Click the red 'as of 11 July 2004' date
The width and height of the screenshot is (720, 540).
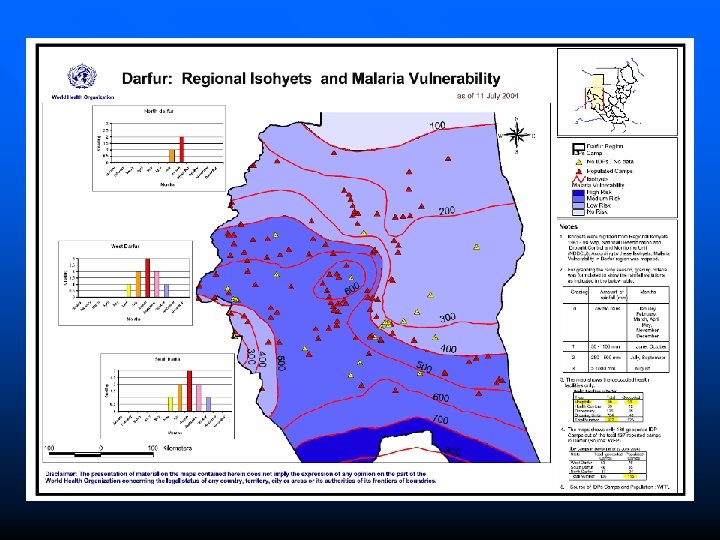click(487, 96)
